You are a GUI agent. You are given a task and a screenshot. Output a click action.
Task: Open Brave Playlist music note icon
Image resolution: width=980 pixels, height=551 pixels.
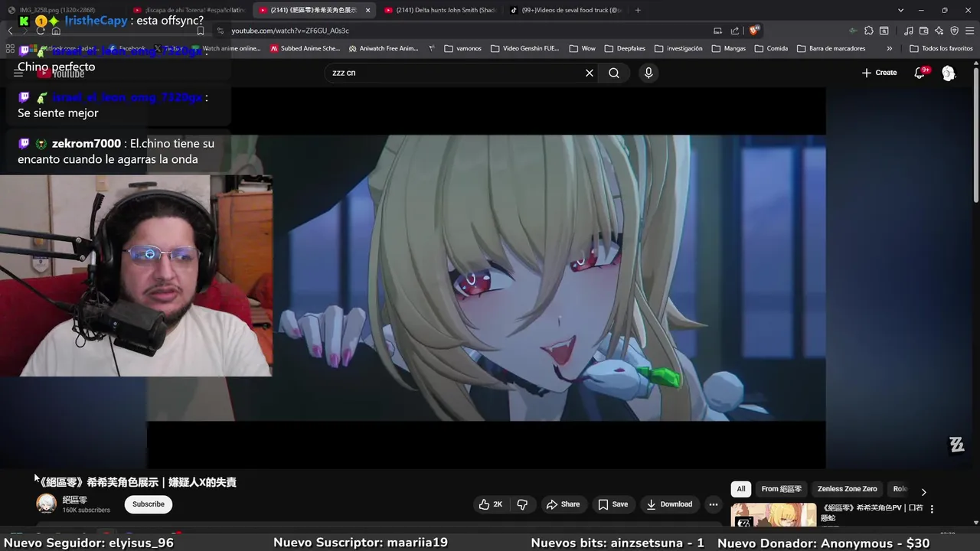(909, 31)
